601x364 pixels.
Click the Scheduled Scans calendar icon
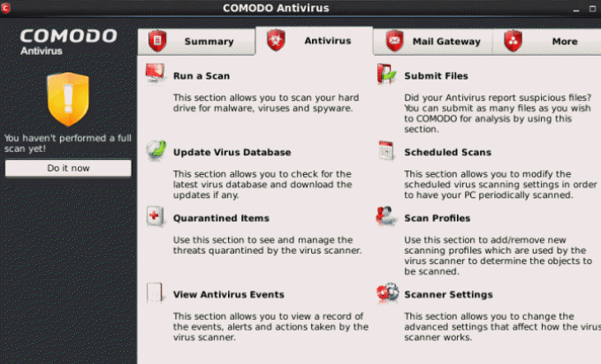[386, 150]
